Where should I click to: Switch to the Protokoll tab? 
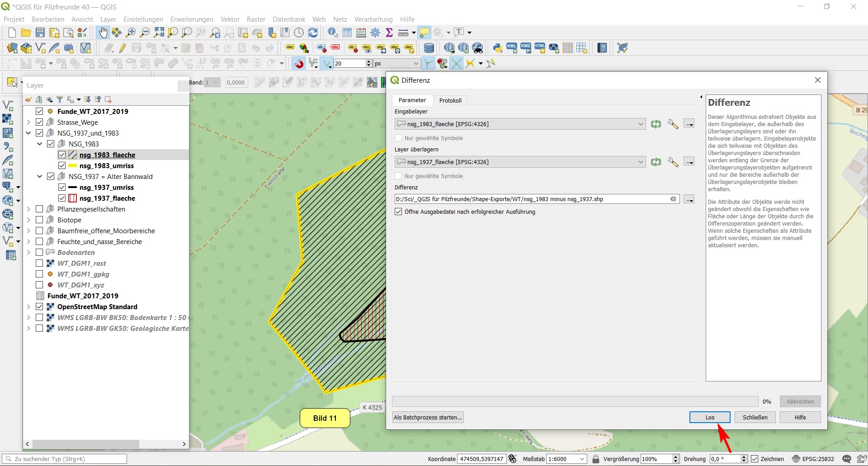click(x=450, y=100)
